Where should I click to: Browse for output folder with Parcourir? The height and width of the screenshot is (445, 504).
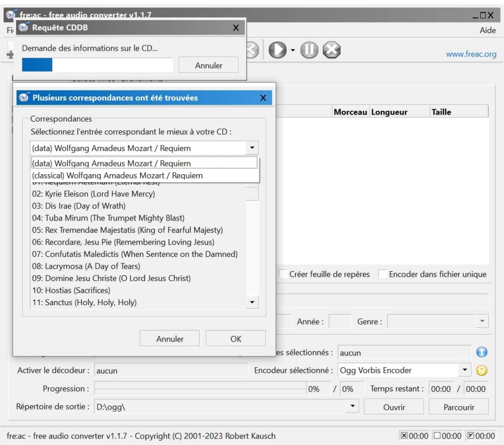(459, 407)
